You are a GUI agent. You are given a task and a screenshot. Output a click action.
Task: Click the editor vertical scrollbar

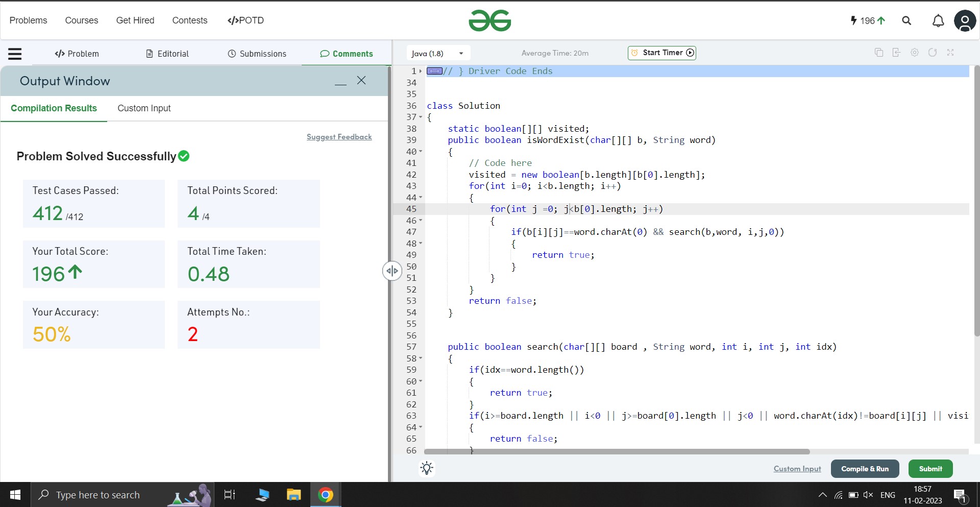(977, 201)
